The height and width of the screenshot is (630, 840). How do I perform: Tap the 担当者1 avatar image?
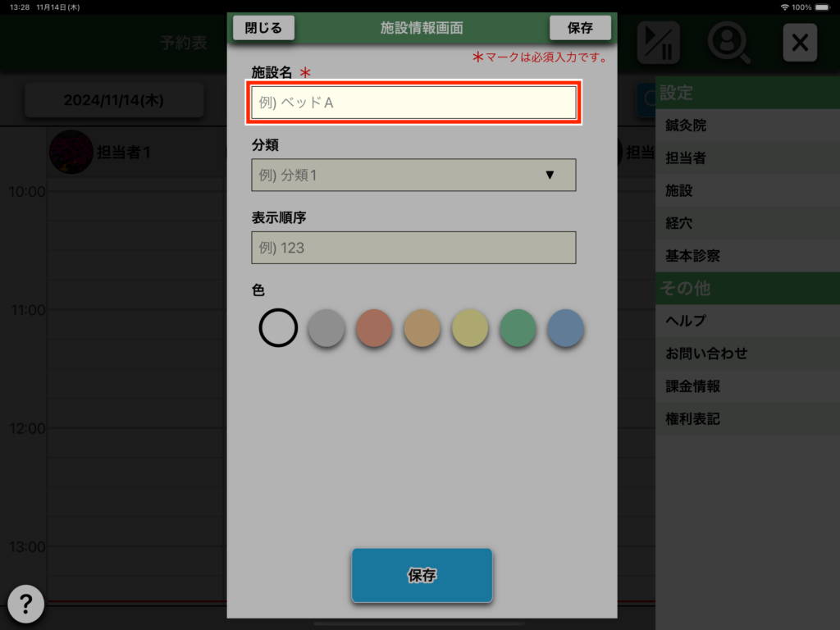click(71, 153)
